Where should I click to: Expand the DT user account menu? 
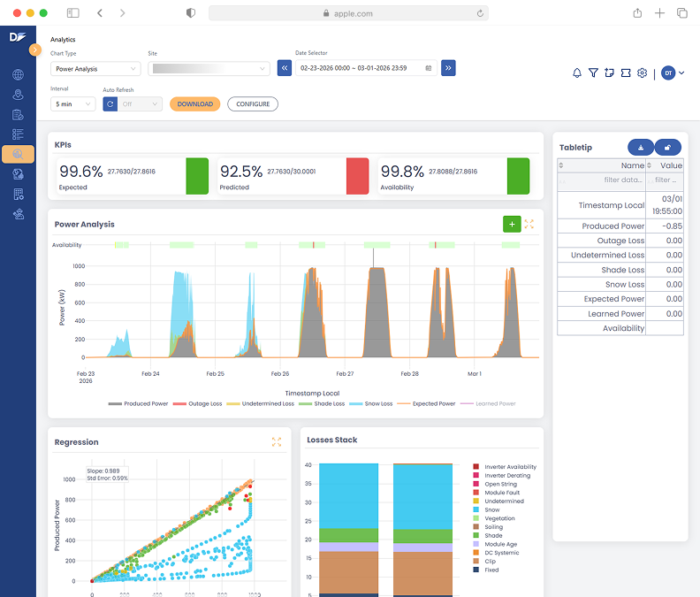point(673,73)
